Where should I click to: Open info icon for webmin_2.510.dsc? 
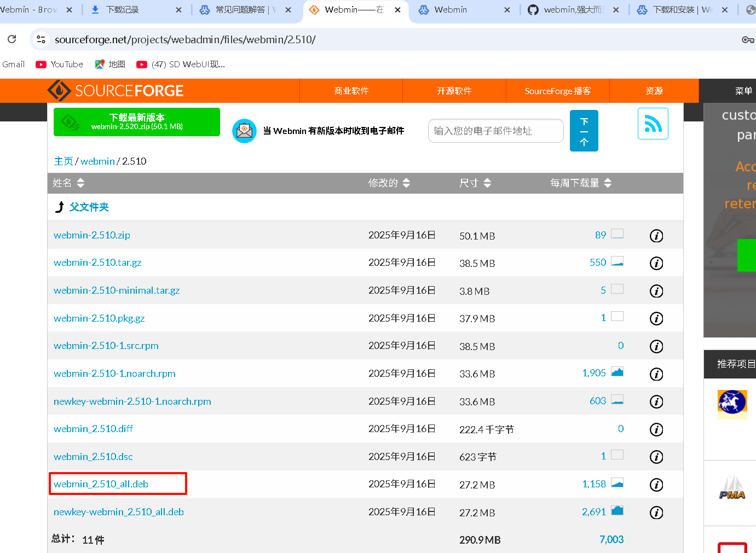point(656,457)
